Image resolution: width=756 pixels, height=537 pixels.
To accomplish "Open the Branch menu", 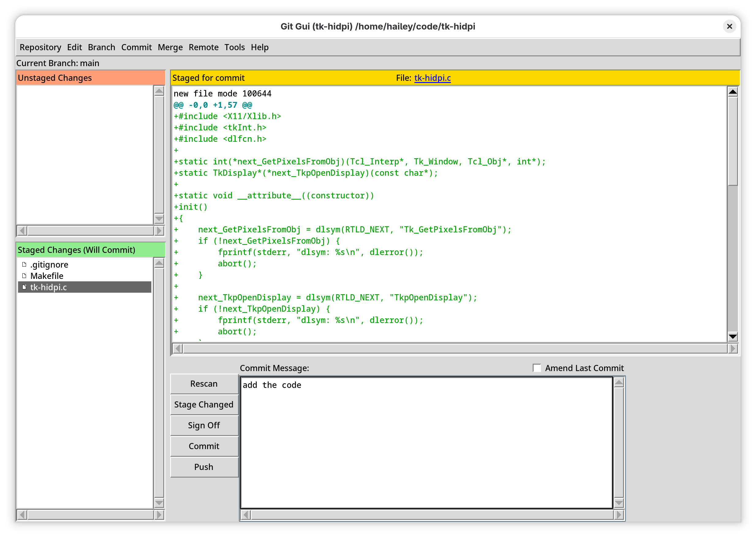I will (101, 47).
